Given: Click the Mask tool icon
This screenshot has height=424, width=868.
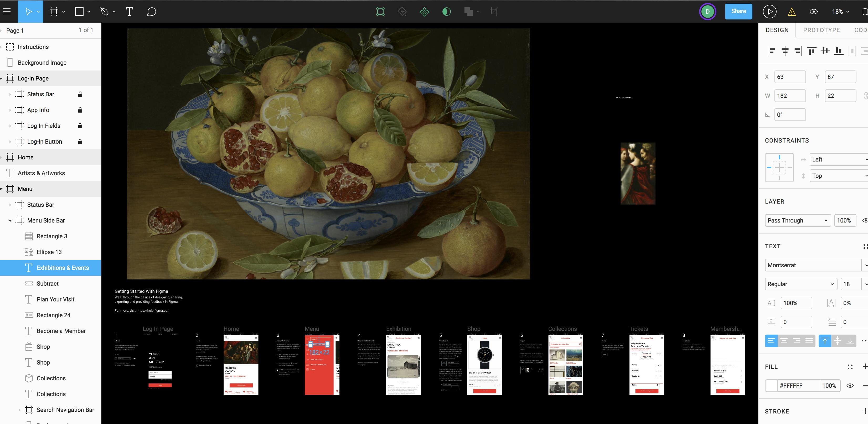Looking at the screenshot, I should 446,12.
